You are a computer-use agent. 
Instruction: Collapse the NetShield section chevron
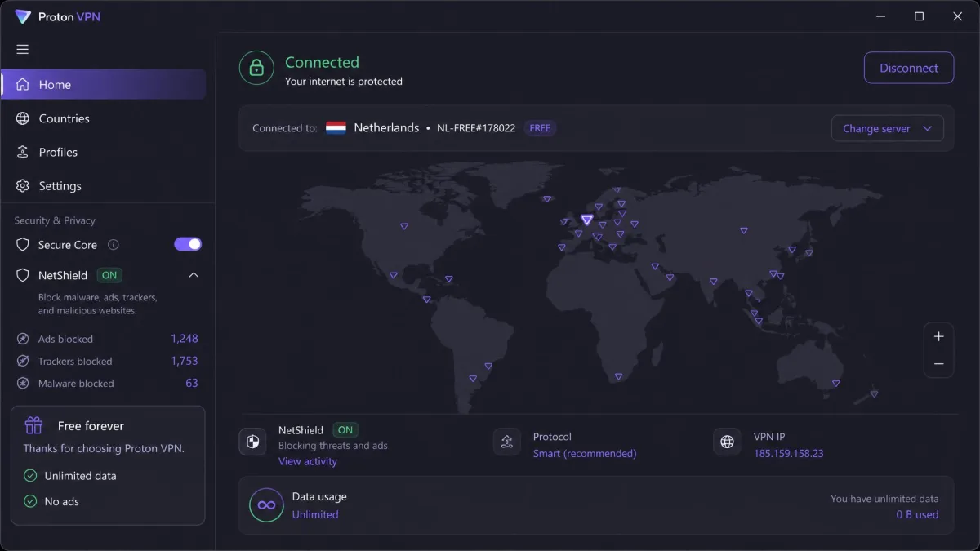pyautogui.click(x=194, y=275)
